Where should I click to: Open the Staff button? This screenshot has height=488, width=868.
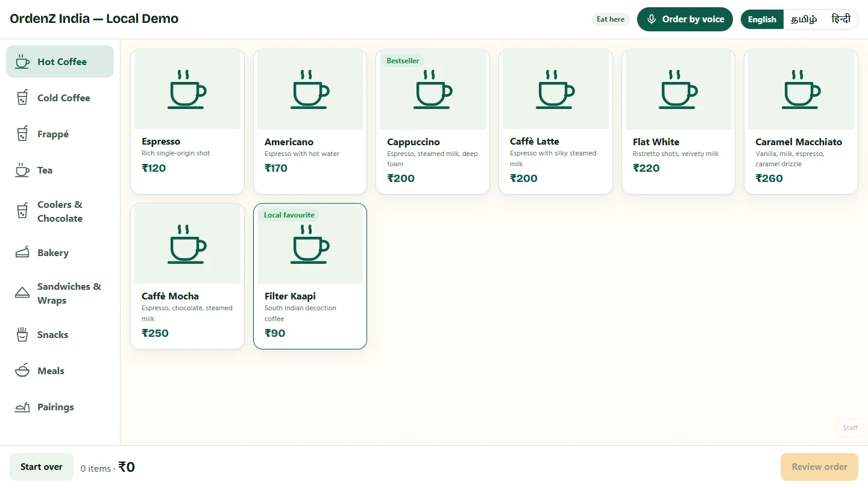pos(850,428)
